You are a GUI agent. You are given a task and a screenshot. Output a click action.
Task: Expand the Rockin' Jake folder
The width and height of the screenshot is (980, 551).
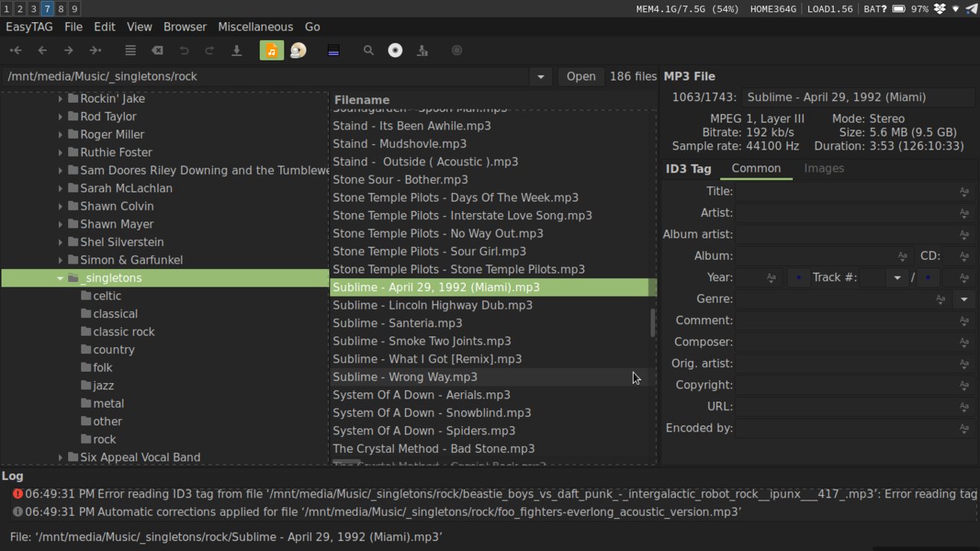pyautogui.click(x=61, y=99)
